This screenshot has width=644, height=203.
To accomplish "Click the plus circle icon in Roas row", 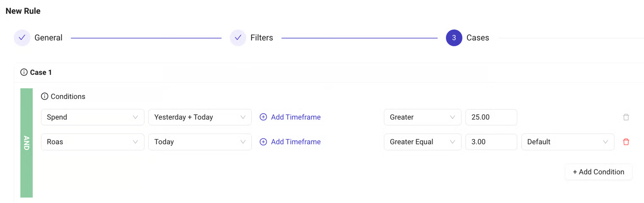I will [x=263, y=142].
